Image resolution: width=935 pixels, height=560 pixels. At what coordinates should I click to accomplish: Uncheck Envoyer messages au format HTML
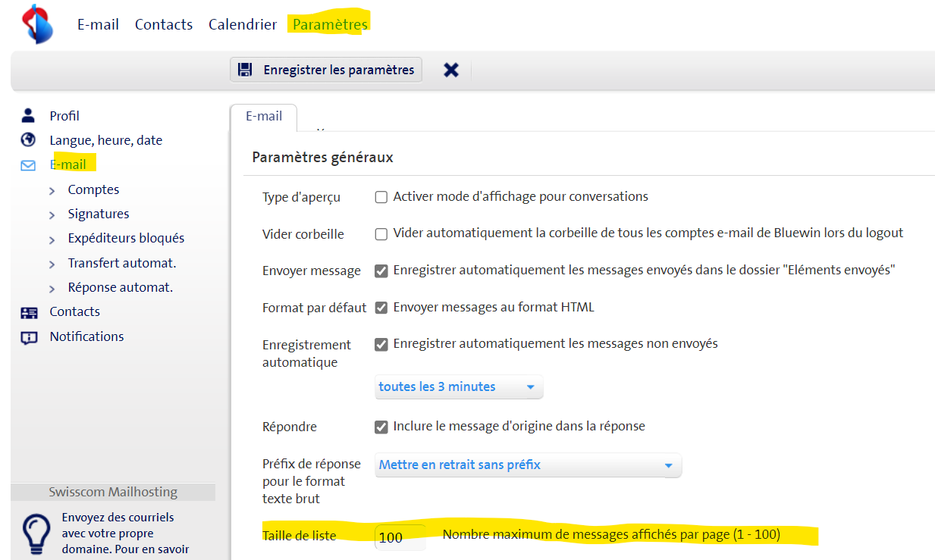tap(381, 308)
